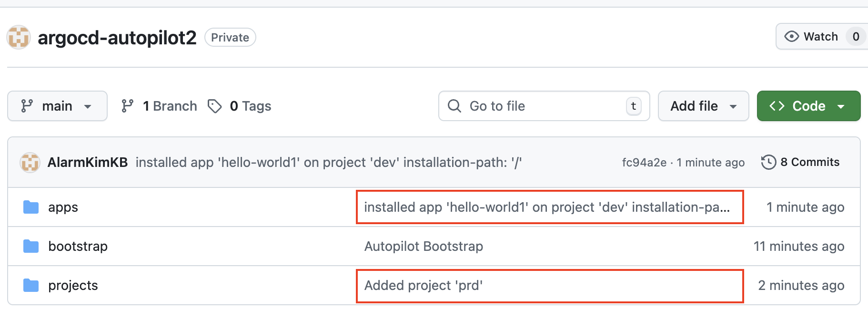The height and width of the screenshot is (310, 868).
Task: Click the commit history clock icon
Action: (x=768, y=162)
